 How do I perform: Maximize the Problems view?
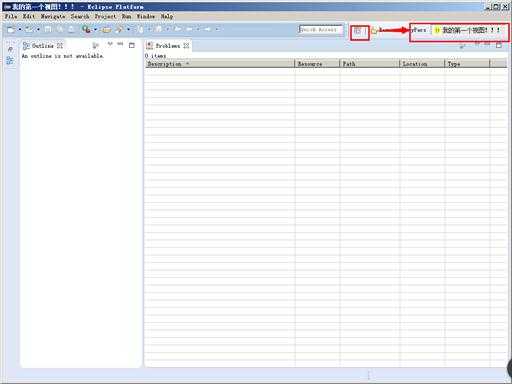point(499,45)
